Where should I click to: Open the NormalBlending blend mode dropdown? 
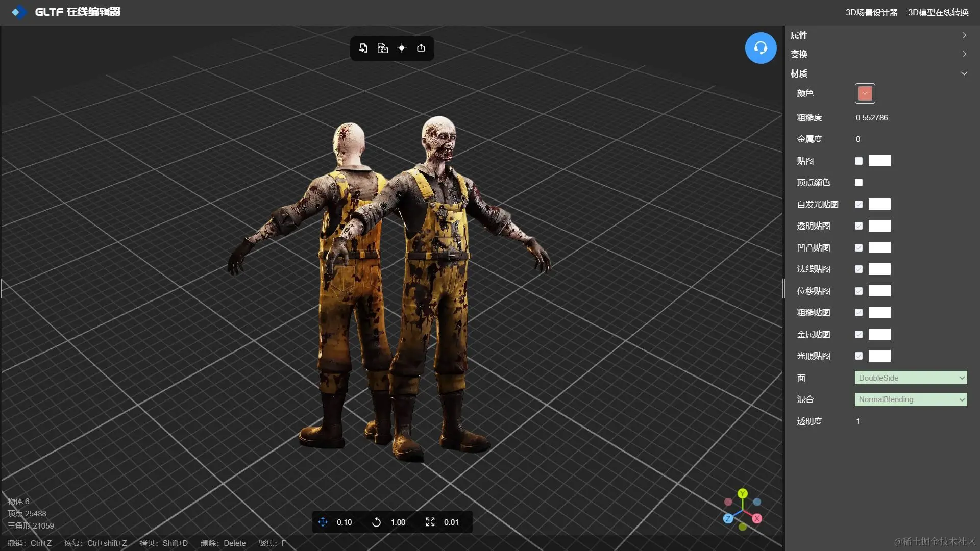click(x=911, y=399)
